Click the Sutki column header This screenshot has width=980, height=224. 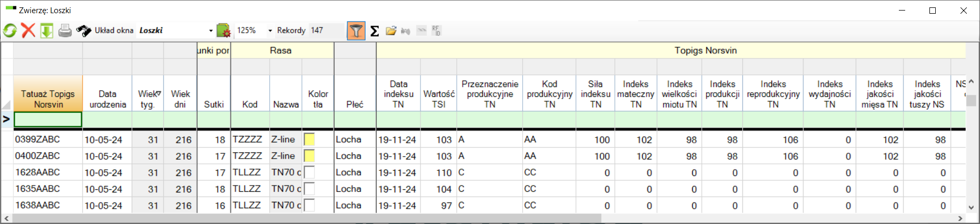click(214, 93)
